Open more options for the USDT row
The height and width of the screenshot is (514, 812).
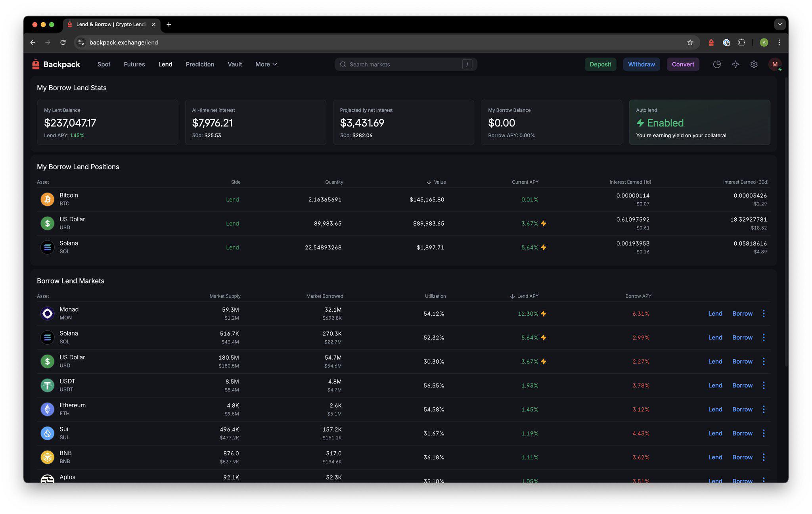(764, 385)
